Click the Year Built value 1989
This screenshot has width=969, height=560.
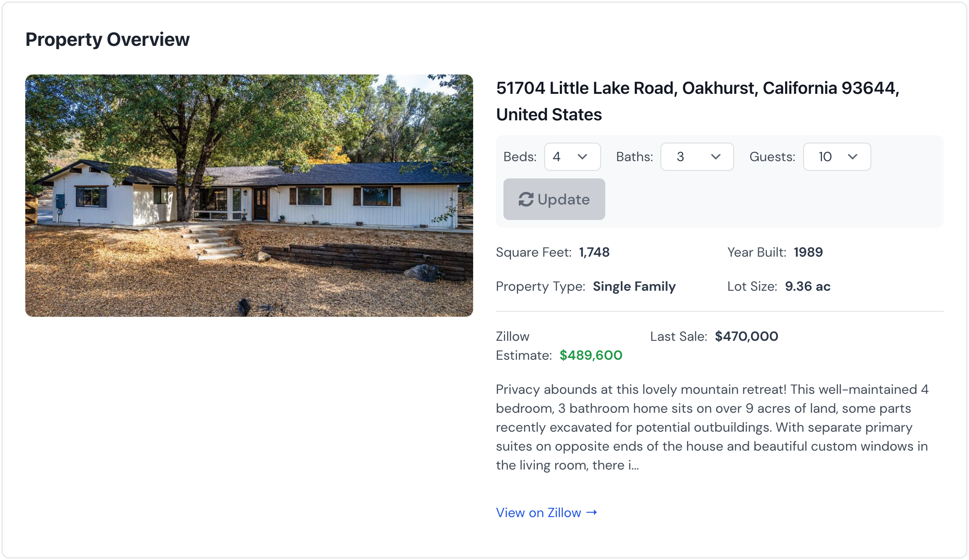coord(808,252)
